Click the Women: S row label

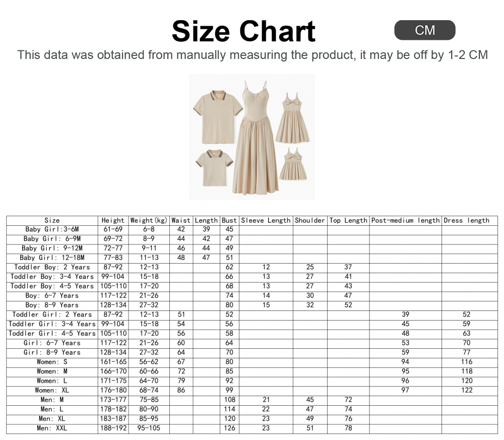click(52, 362)
